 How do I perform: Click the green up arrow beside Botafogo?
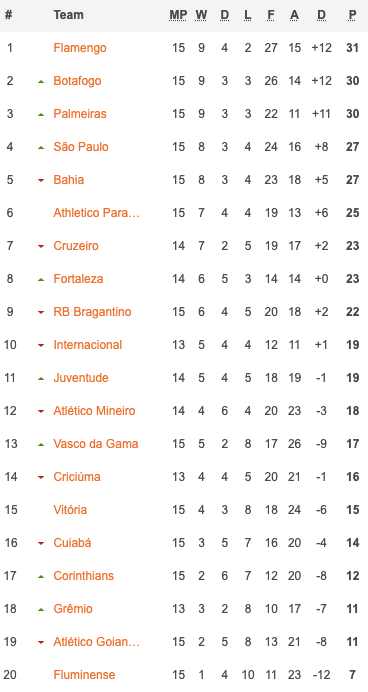point(41,82)
